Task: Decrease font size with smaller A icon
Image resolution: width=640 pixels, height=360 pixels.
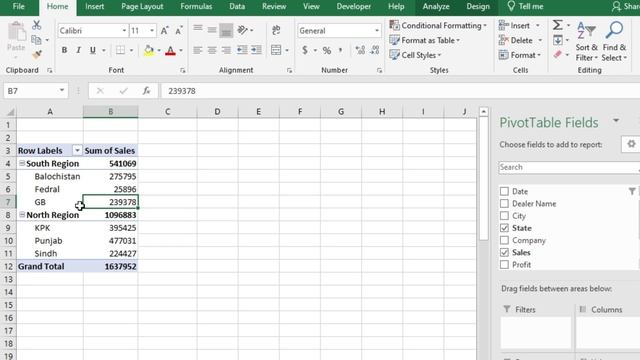Action: tap(179, 31)
